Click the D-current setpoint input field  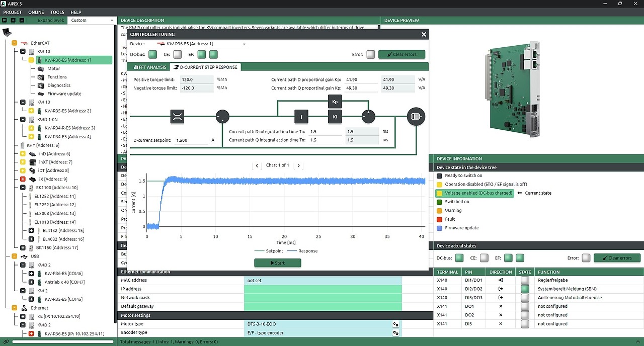191,140
